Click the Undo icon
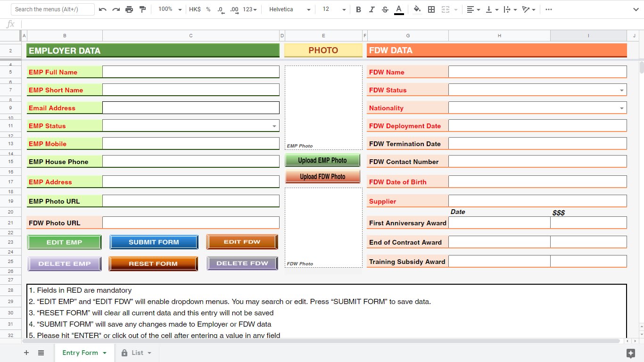Viewport: 644px width, 362px height. coord(103,9)
